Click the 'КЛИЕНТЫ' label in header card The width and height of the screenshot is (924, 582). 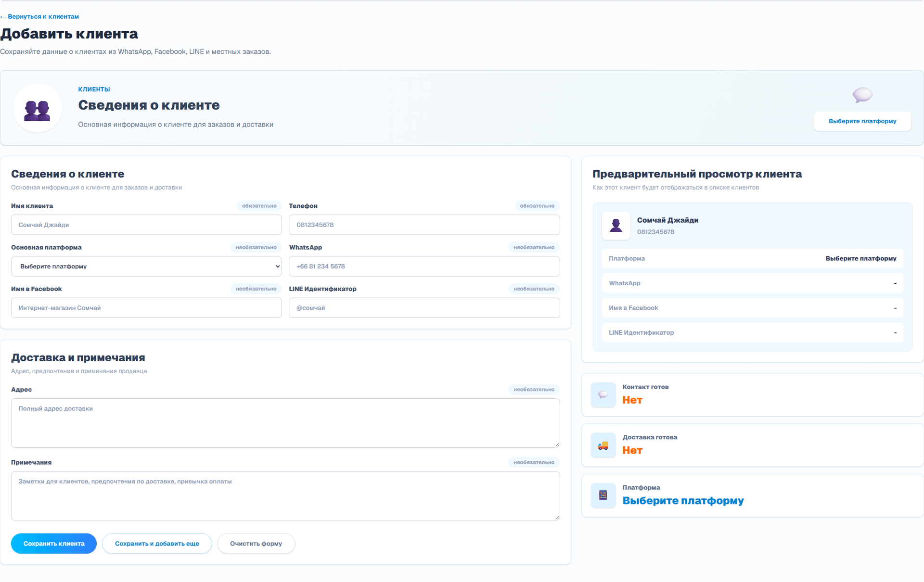pyautogui.click(x=94, y=89)
